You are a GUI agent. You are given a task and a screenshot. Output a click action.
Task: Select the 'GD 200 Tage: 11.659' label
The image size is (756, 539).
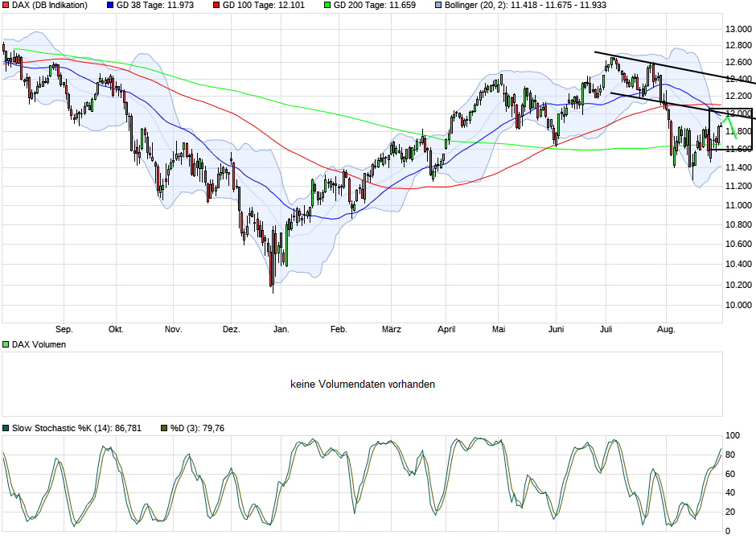coord(375,6)
